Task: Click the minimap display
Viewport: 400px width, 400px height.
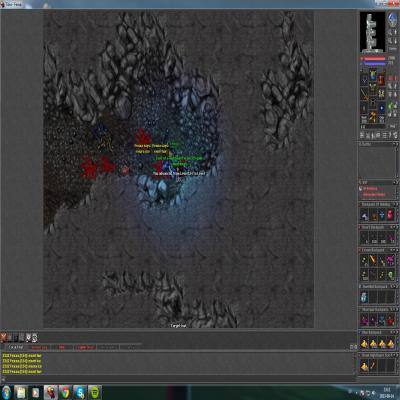Action: 373,32
